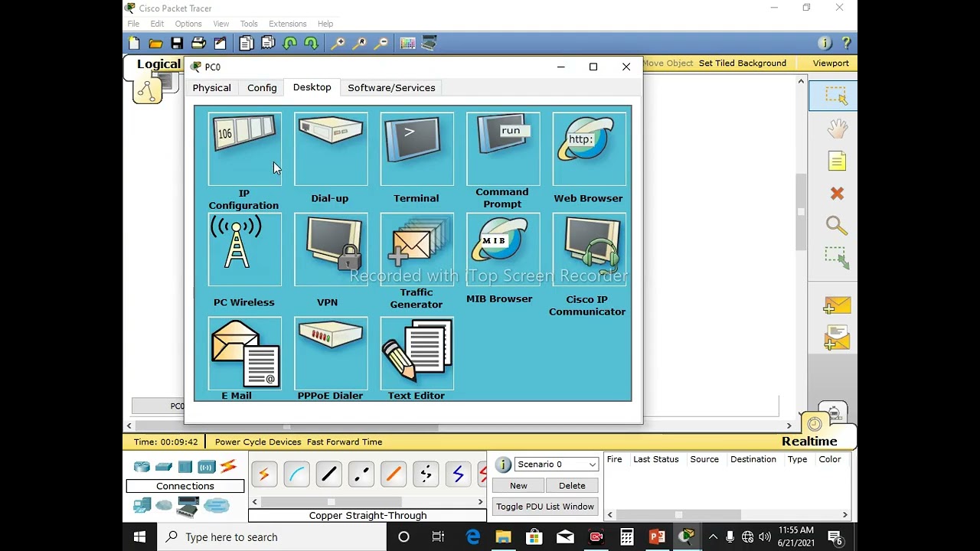
Task: Select the Inspect magnifier tool
Action: pyautogui.click(x=836, y=226)
